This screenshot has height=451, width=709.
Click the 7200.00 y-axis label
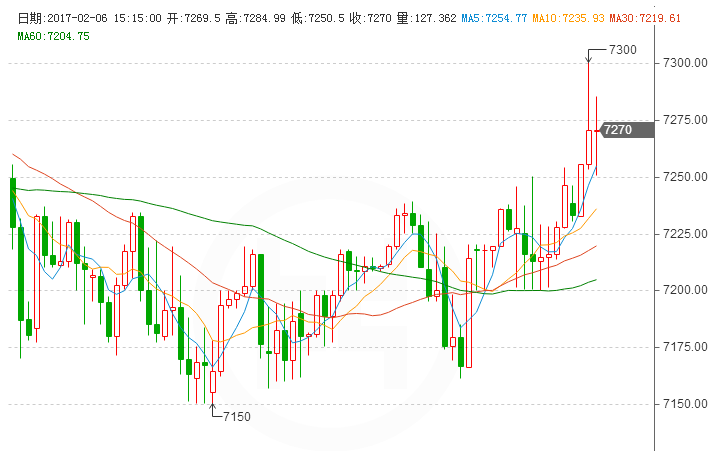tap(685, 290)
